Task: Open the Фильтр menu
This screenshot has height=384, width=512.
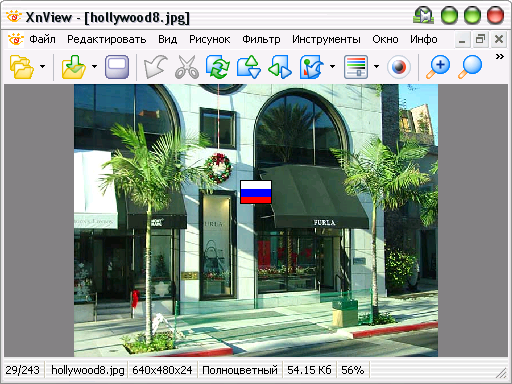Action: pyautogui.click(x=261, y=39)
